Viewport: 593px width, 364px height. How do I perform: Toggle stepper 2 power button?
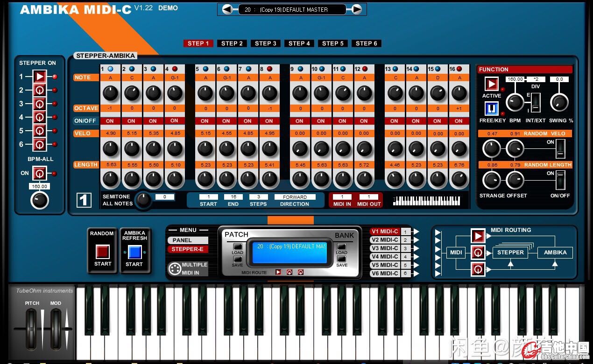pyautogui.click(x=40, y=90)
